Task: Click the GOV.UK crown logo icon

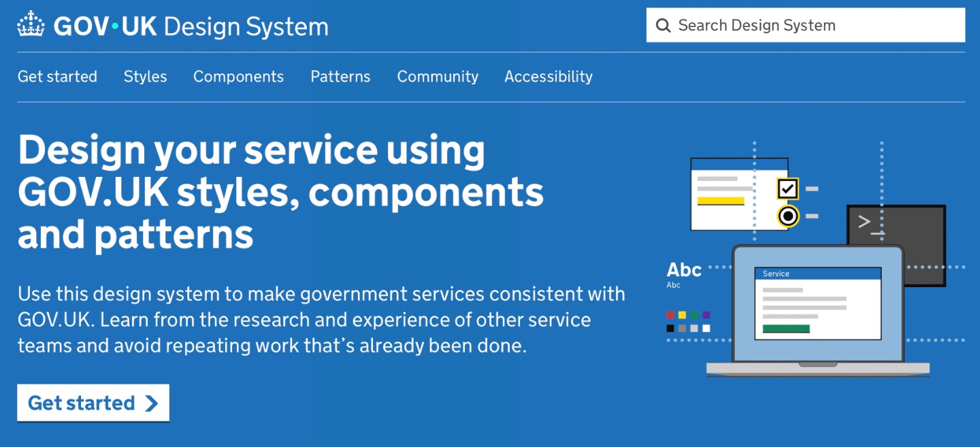Action: point(31,25)
